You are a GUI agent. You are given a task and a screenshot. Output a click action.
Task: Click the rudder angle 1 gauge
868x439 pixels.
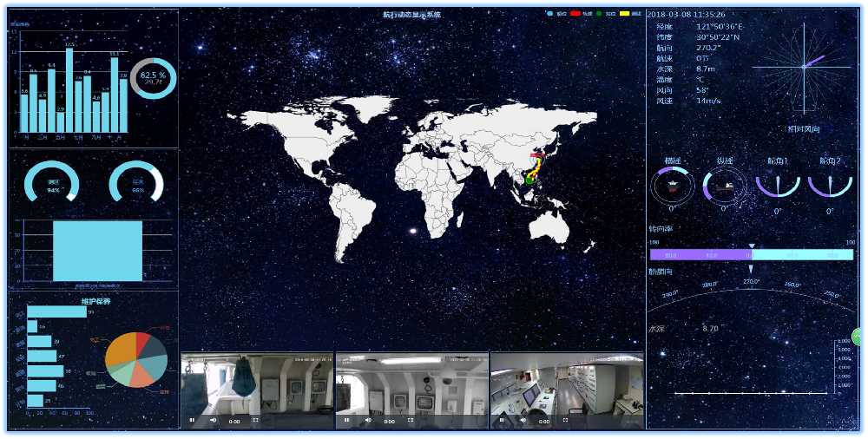(x=778, y=186)
